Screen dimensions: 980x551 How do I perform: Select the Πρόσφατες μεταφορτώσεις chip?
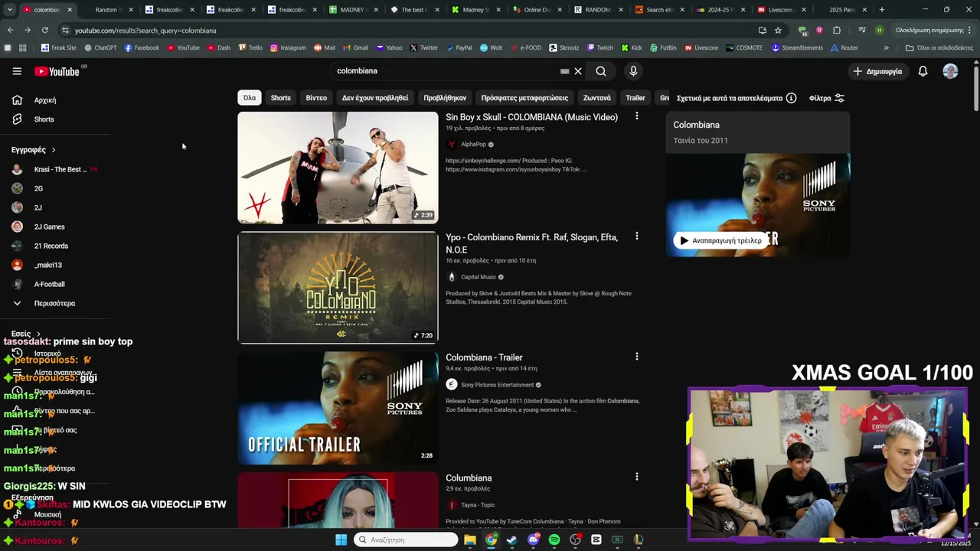coord(524,98)
